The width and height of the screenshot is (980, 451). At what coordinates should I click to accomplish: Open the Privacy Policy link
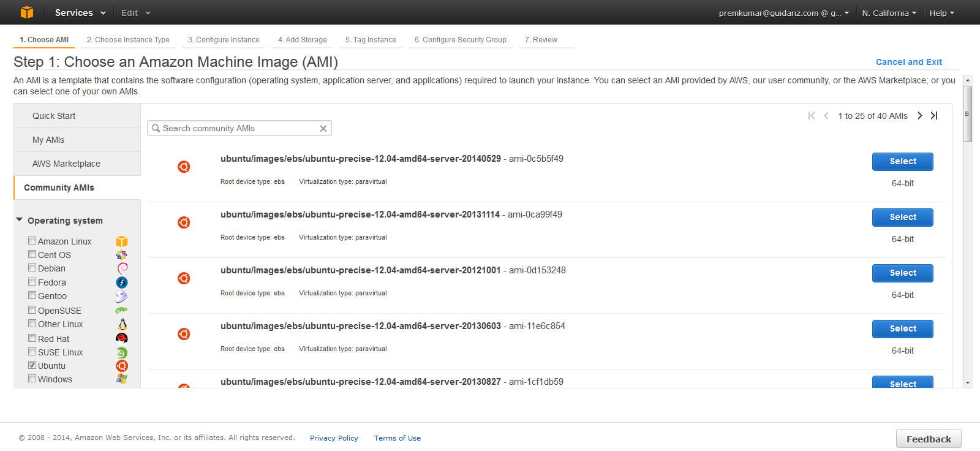point(334,438)
